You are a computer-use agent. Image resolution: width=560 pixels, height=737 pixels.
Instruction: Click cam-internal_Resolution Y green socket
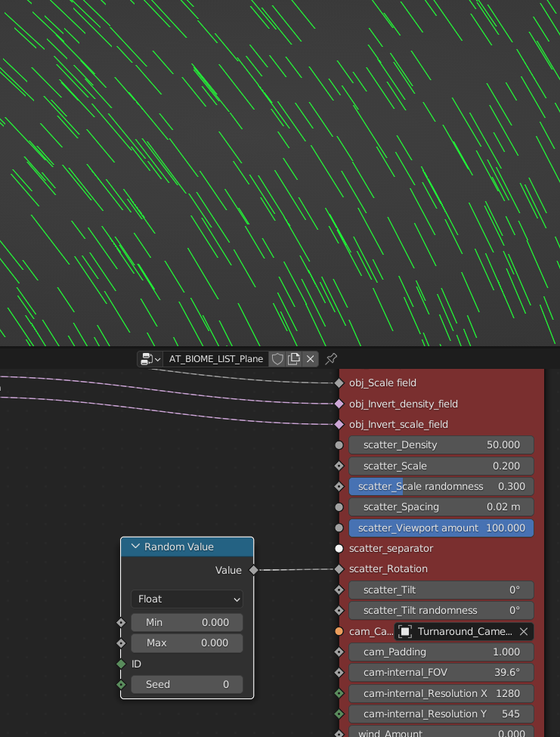(339, 714)
